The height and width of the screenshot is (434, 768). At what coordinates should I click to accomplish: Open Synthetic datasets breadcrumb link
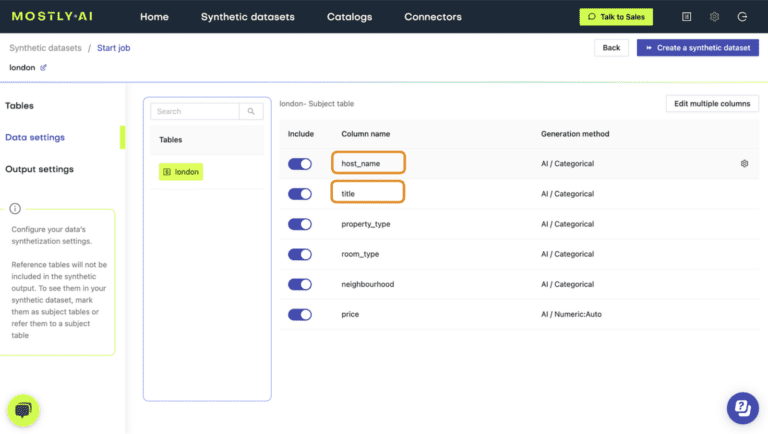[x=45, y=48]
